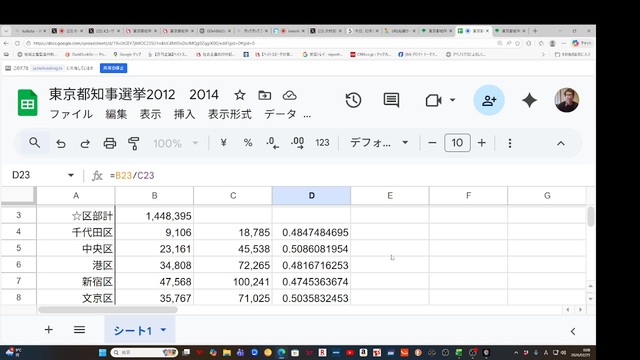This screenshot has width=640, height=360.
Task: Click the Gemini sparkle icon
Action: (529, 100)
